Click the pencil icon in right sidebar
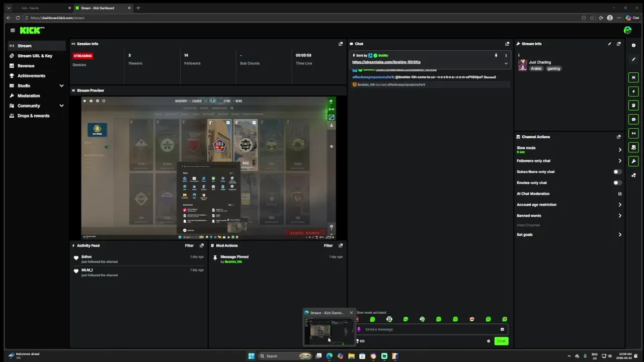The height and width of the screenshot is (362, 644). tap(633, 59)
